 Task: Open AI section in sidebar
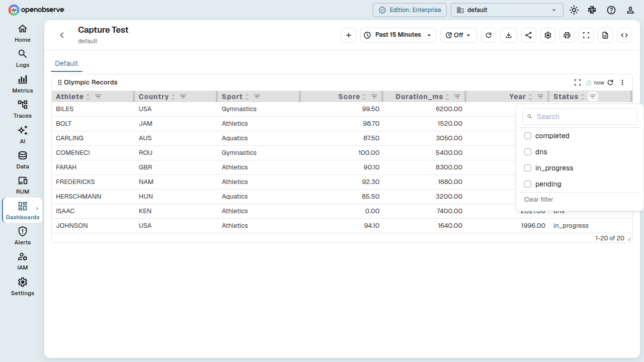click(22, 135)
